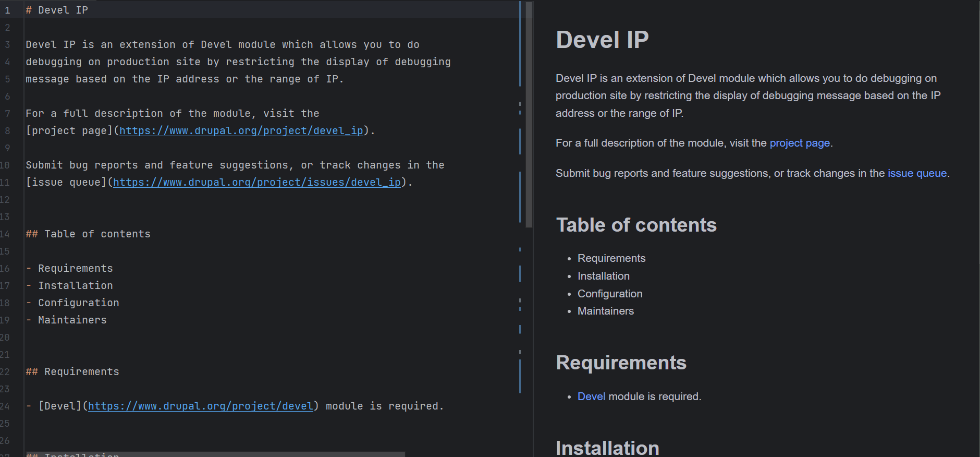
Task: Click the editor vertical scrollbar thumb
Action: click(x=529, y=115)
